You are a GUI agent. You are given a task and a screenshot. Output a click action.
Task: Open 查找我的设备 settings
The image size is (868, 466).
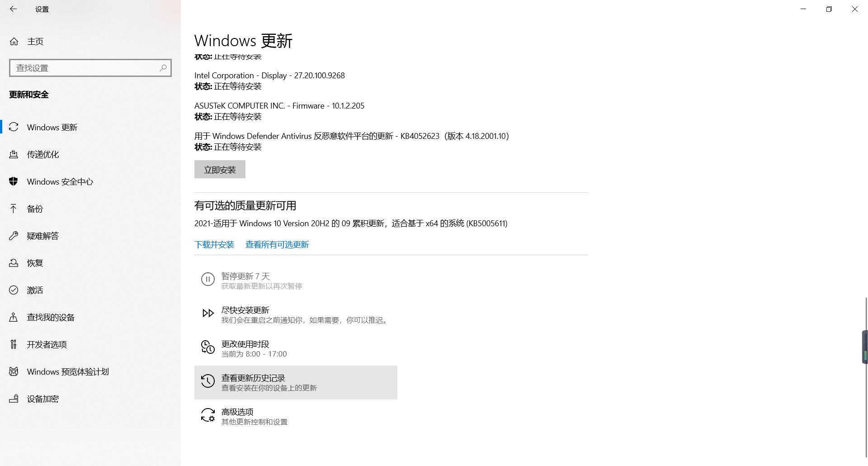click(x=14, y=317)
